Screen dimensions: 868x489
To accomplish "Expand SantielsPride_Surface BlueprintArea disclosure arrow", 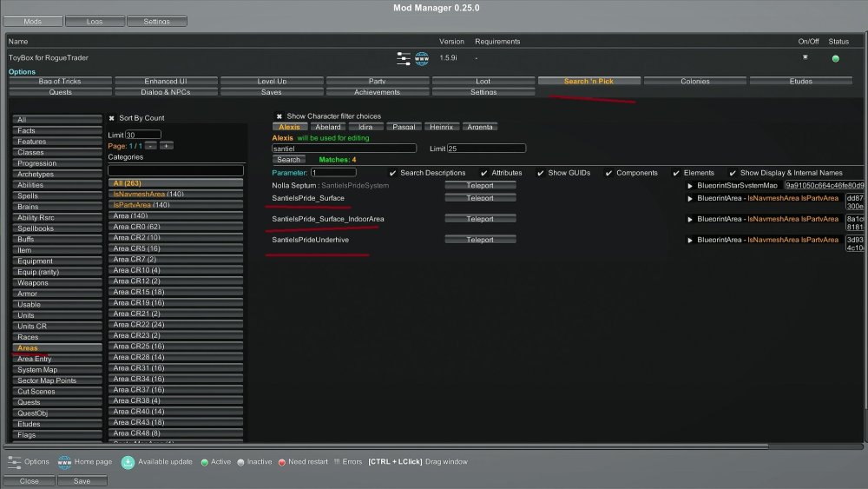I will coord(690,198).
